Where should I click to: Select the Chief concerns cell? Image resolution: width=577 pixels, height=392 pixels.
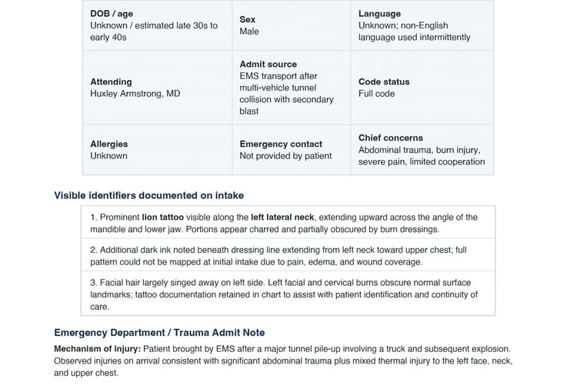tap(422, 150)
